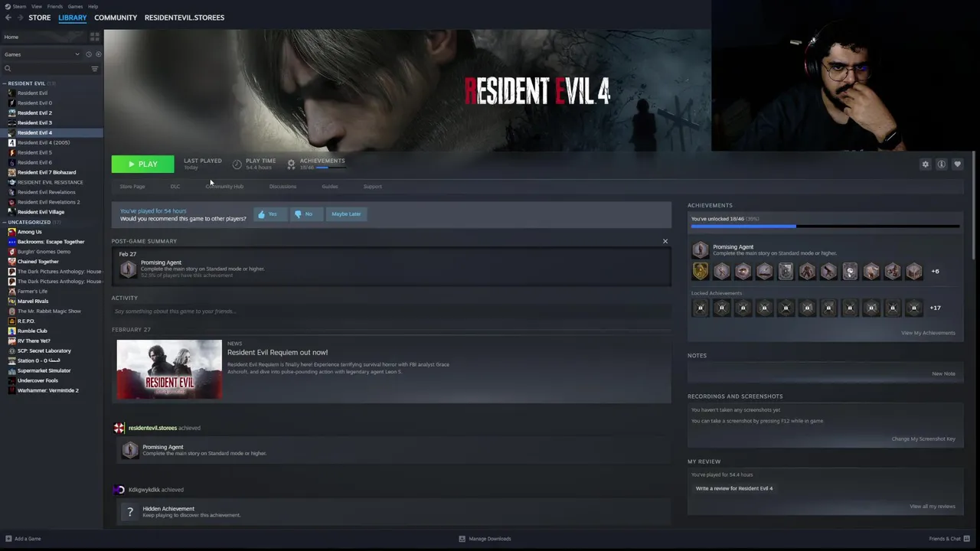Viewport: 980px width, 551px height.
Task: Open the Store Page link
Action: click(x=132, y=187)
